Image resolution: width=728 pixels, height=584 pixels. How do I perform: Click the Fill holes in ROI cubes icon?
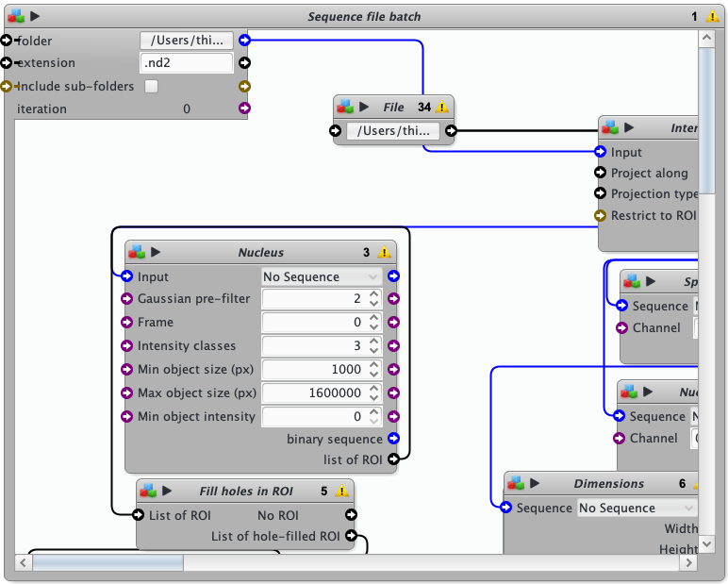[148, 491]
